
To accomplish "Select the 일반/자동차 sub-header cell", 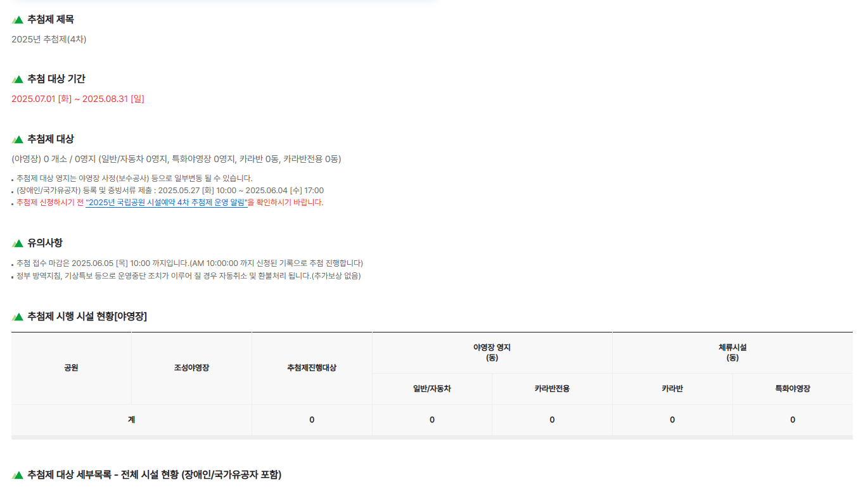I will [431, 389].
